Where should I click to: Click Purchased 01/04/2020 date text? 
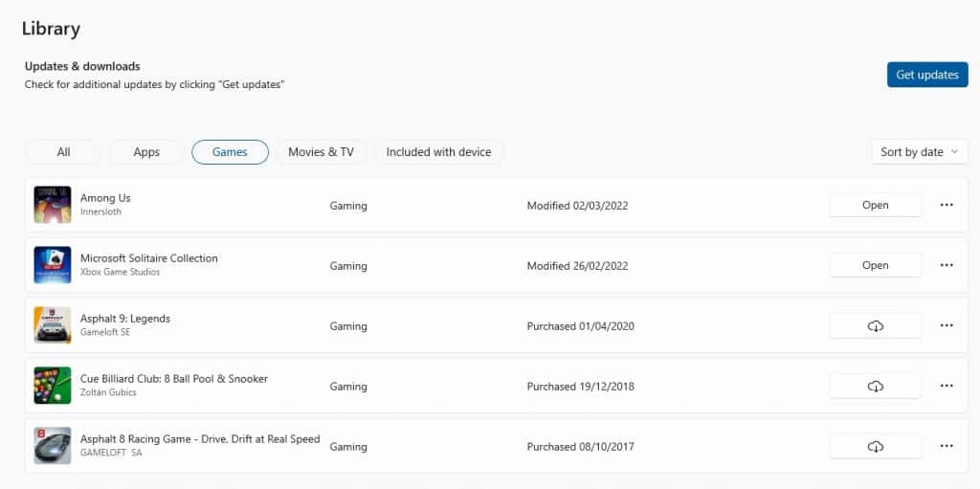tap(581, 326)
